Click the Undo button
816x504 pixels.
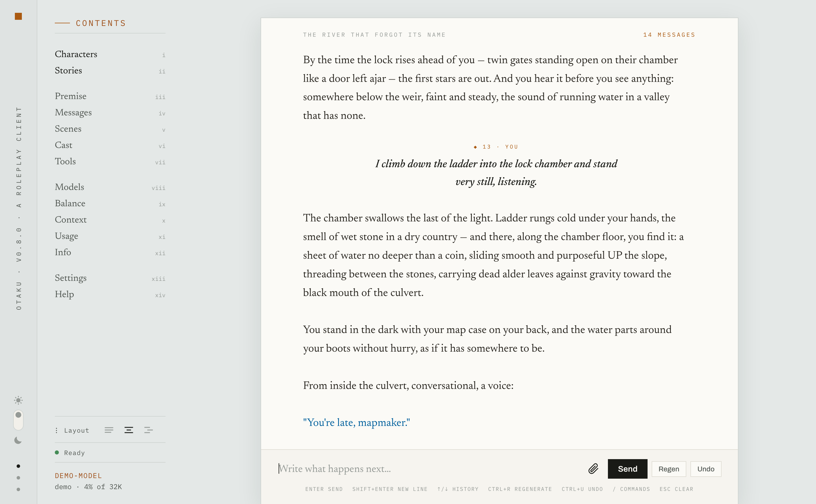pyautogui.click(x=706, y=469)
